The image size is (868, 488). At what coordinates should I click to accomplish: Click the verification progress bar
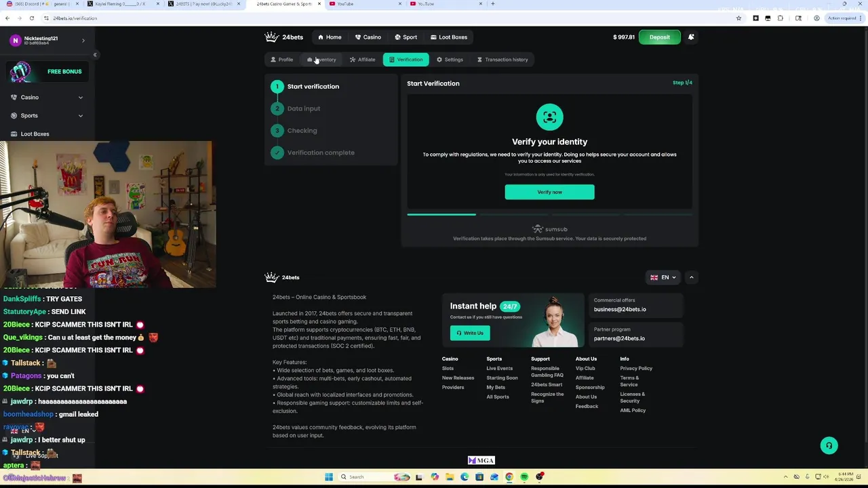pos(549,214)
